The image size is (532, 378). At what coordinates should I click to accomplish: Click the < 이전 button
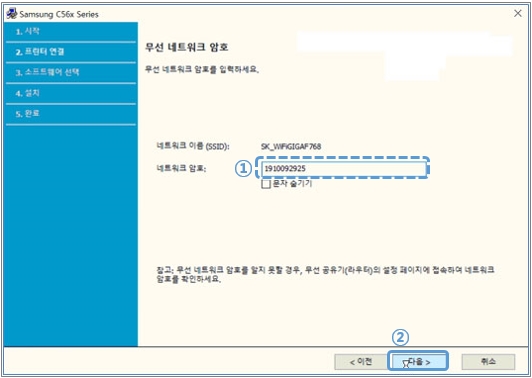pyautogui.click(x=361, y=362)
